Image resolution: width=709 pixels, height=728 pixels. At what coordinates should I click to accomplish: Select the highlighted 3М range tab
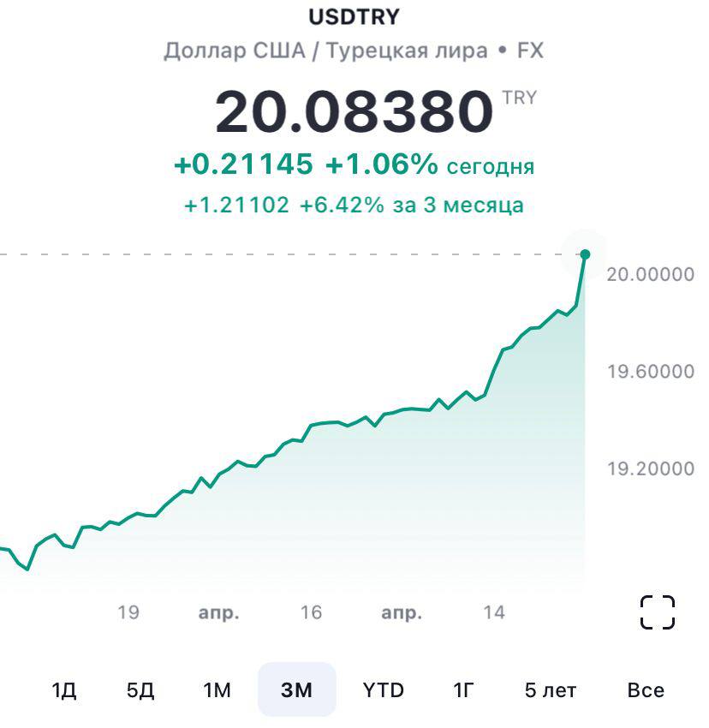click(x=296, y=690)
